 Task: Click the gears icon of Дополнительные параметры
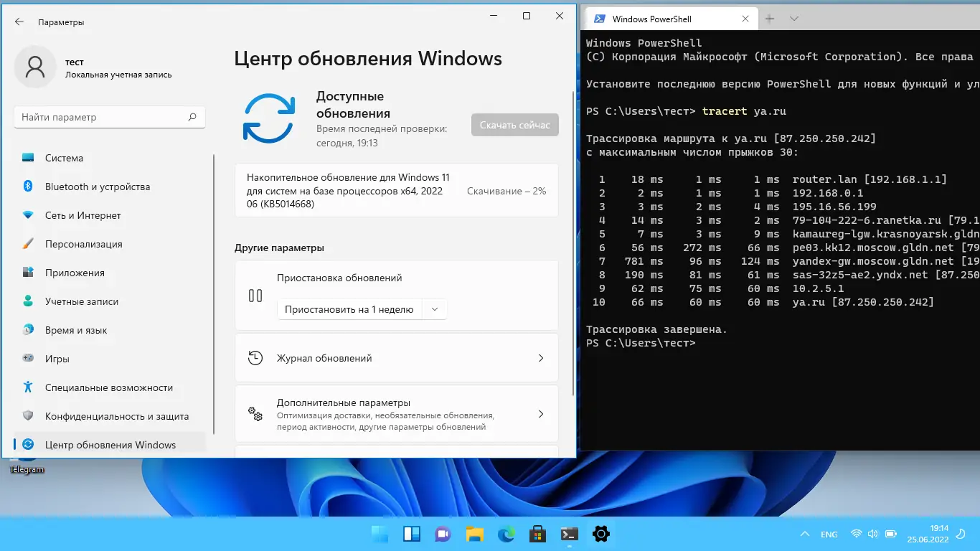pyautogui.click(x=255, y=414)
